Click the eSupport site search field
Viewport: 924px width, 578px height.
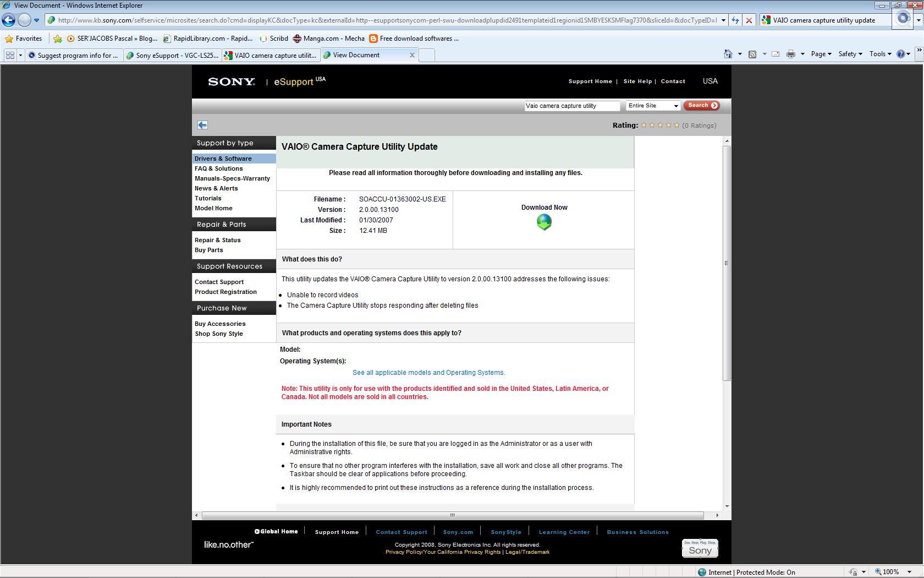pos(572,106)
